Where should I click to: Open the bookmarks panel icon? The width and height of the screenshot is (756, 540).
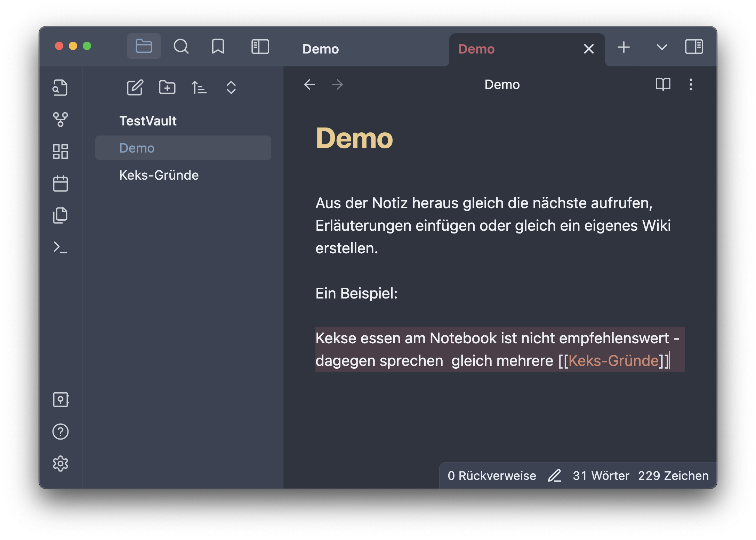click(218, 46)
